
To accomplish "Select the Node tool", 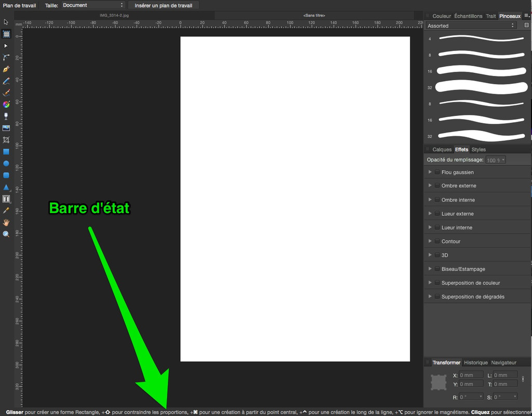I will 6,46.
